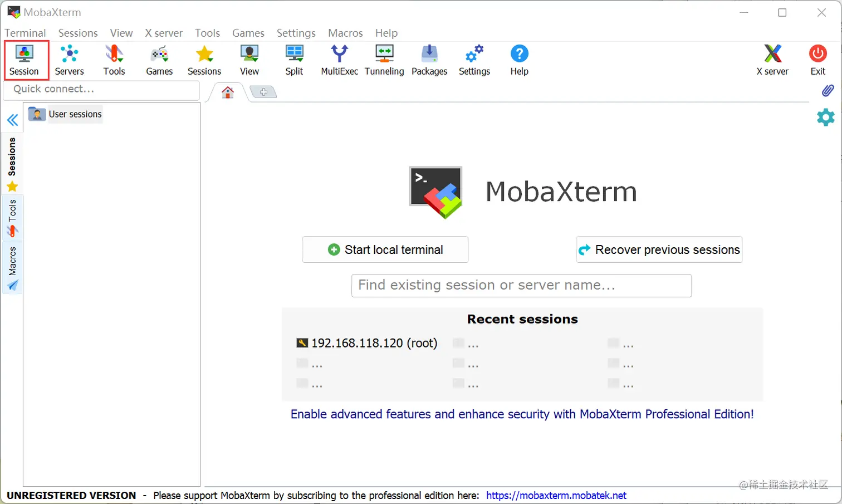Open the Help menu in menu bar
Image resolution: width=842 pixels, height=504 pixels.
click(x=386, y=33)
